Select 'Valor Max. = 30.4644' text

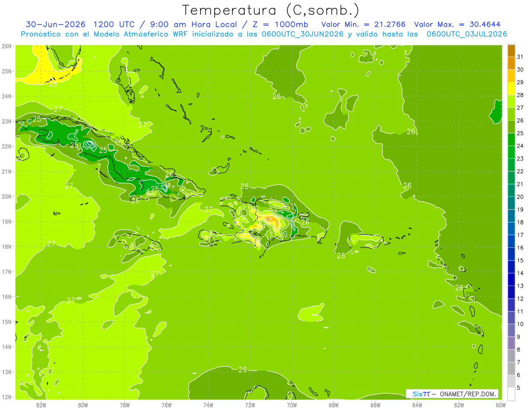[x=458, y=24]
